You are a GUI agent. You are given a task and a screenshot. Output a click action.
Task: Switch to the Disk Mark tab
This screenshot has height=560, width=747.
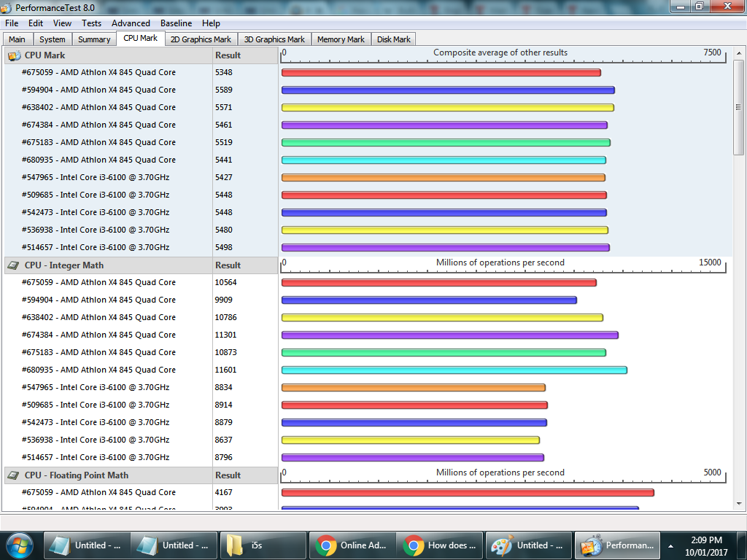point(394,39)
